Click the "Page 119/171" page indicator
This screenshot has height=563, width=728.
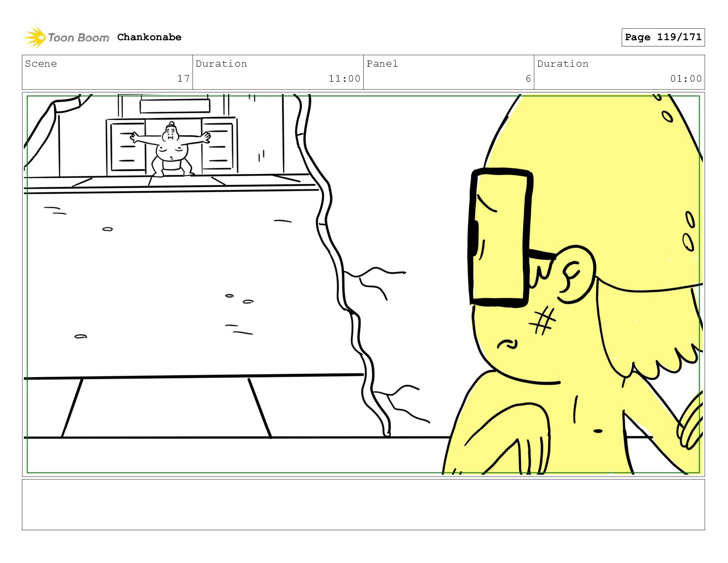663,37
